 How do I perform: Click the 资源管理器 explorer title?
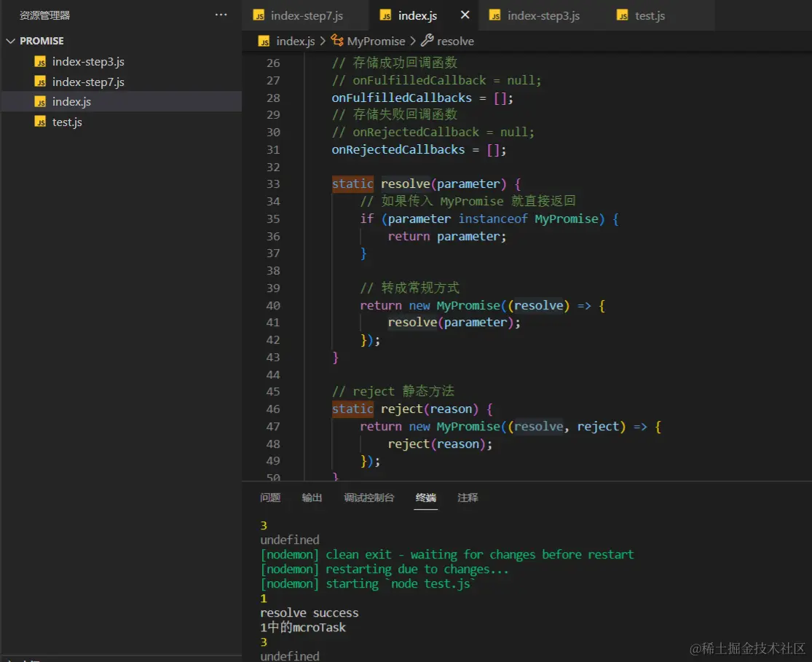(44, 15)
